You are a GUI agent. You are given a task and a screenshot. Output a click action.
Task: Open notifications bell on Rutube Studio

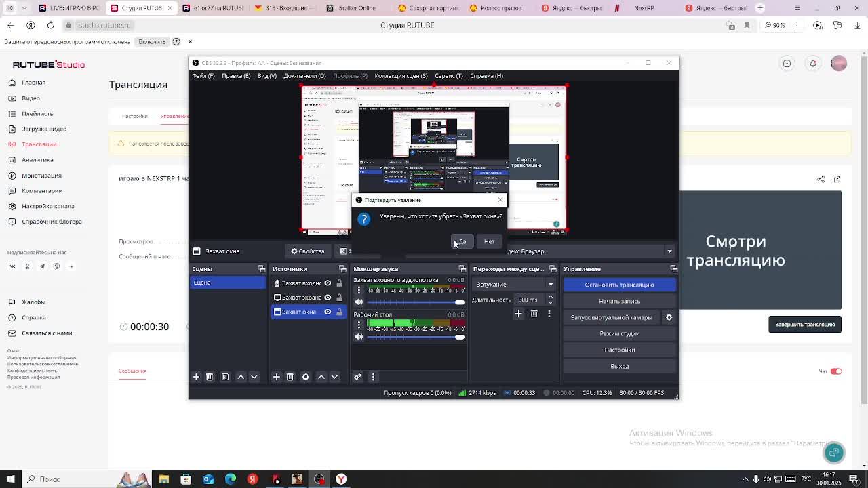813,64
